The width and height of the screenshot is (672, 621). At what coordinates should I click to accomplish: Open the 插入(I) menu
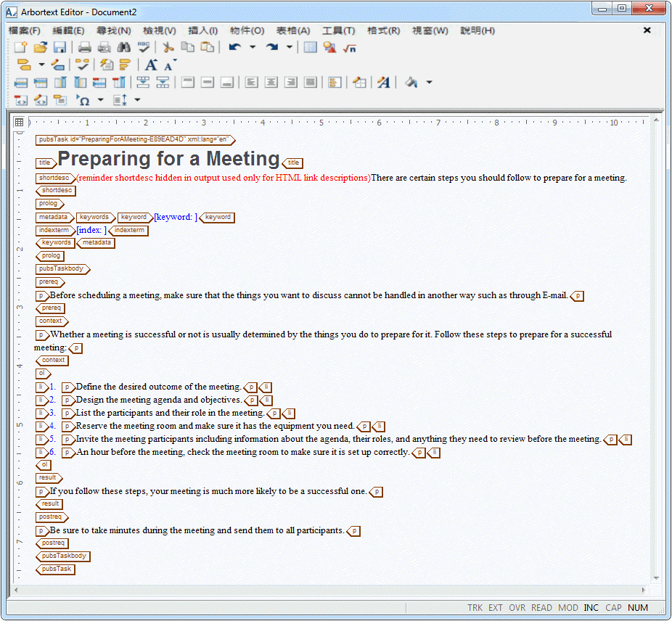click(202, 30)
